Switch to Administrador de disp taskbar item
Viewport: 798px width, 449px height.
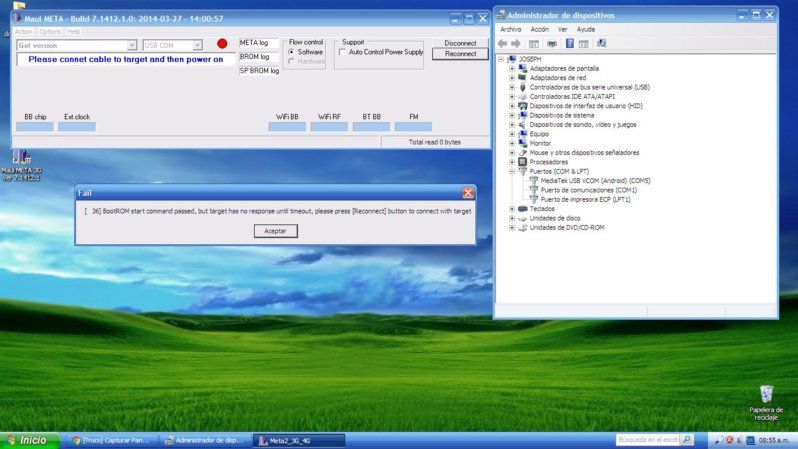pos(205,441)
